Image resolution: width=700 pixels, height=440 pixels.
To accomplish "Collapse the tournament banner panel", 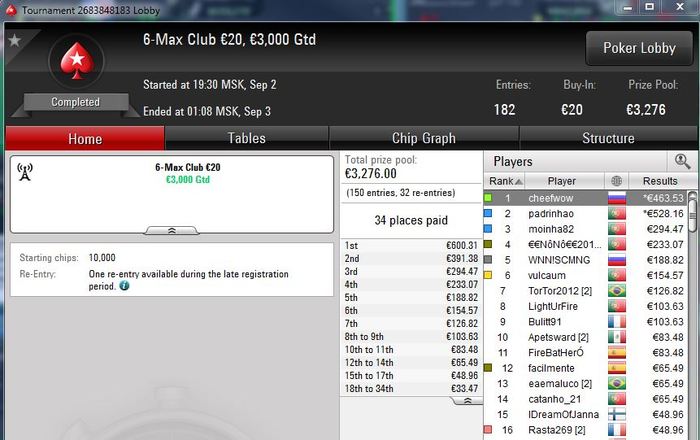I will click(172, 230).
